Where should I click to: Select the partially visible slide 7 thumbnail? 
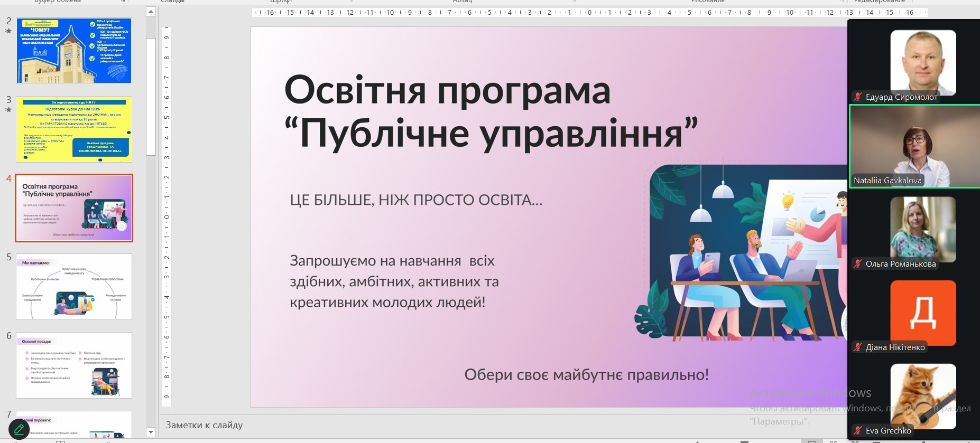[74, 425]
